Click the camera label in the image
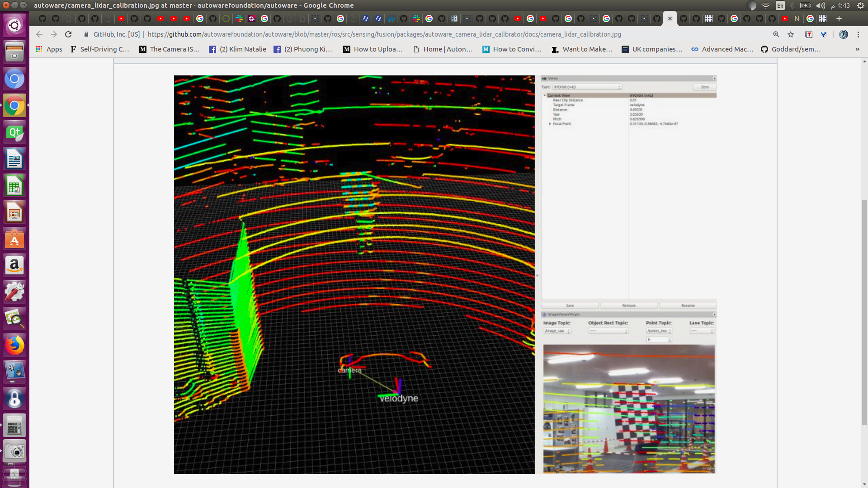Viewport: 868px width, 488px height. tap(349, 370)
